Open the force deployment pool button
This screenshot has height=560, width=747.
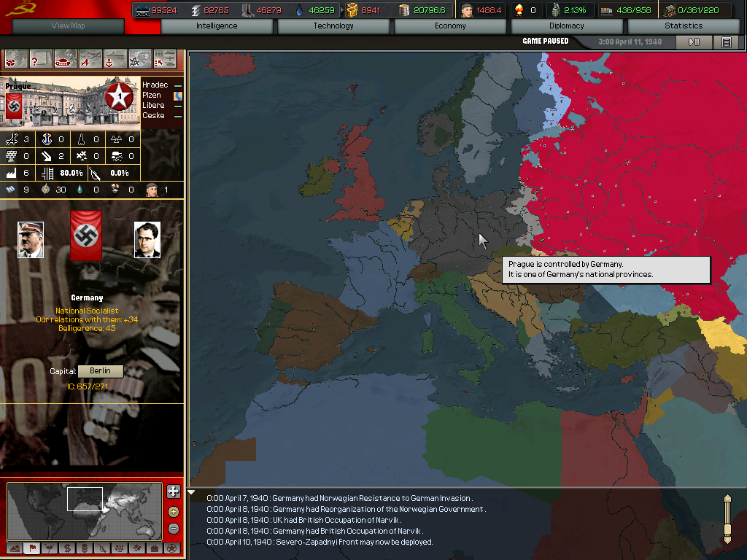pyautogui.click(x=164, y=60)
